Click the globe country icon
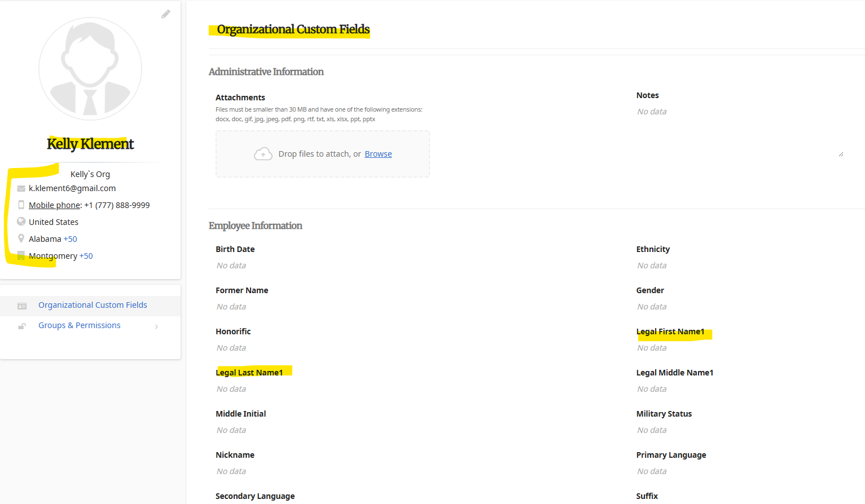Screen dimensions: 865x504 coord(21,222)
